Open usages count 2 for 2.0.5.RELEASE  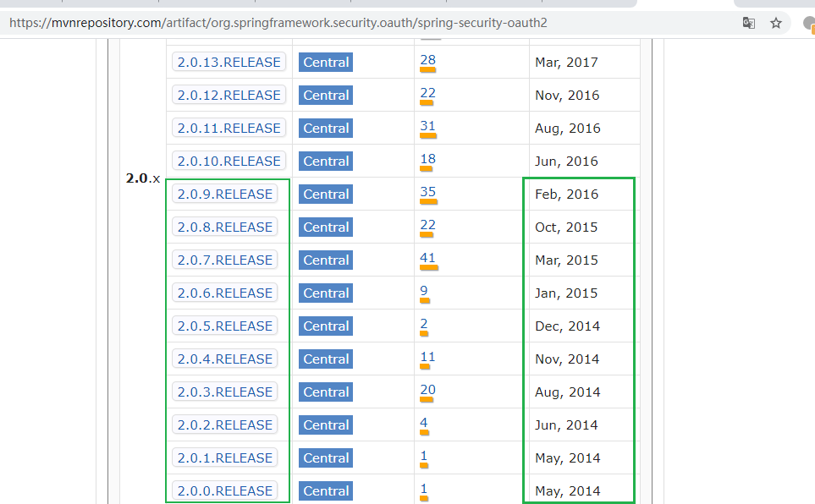(x=424, y=324)
